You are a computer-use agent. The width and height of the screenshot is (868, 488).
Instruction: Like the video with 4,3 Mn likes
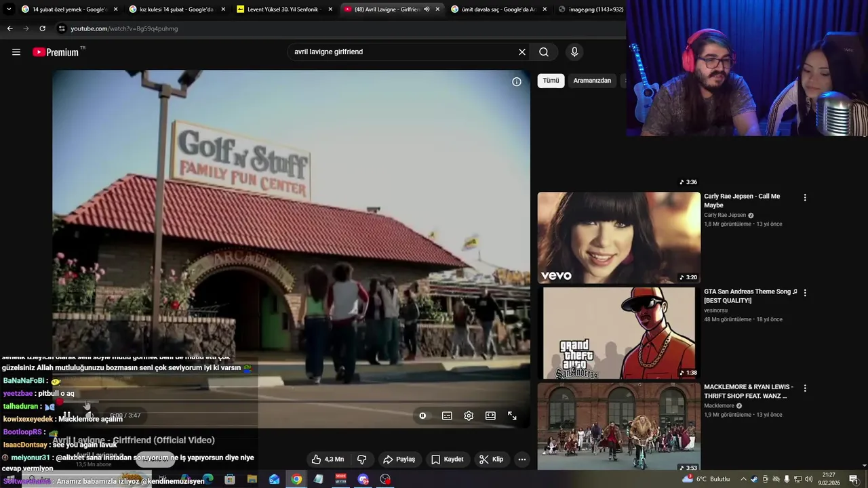(x=328, y=460)
